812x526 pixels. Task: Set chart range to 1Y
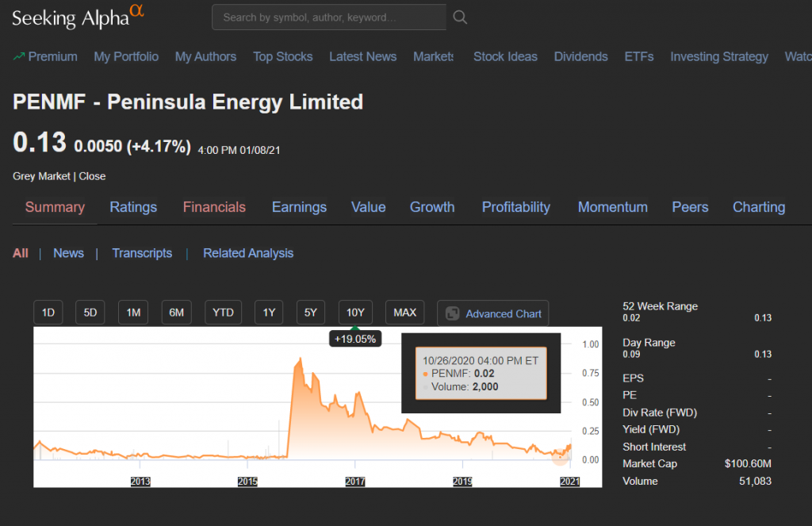269,313
